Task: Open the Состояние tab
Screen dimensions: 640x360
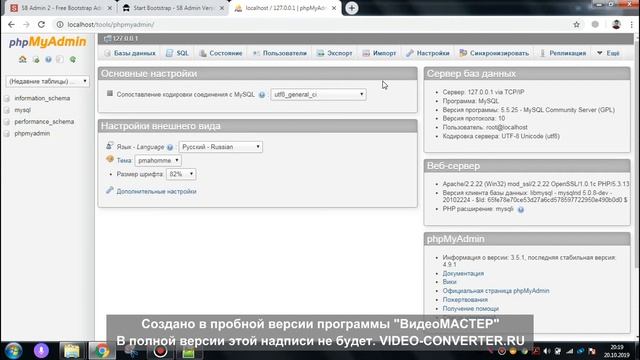Action: [x=221, y=53]
